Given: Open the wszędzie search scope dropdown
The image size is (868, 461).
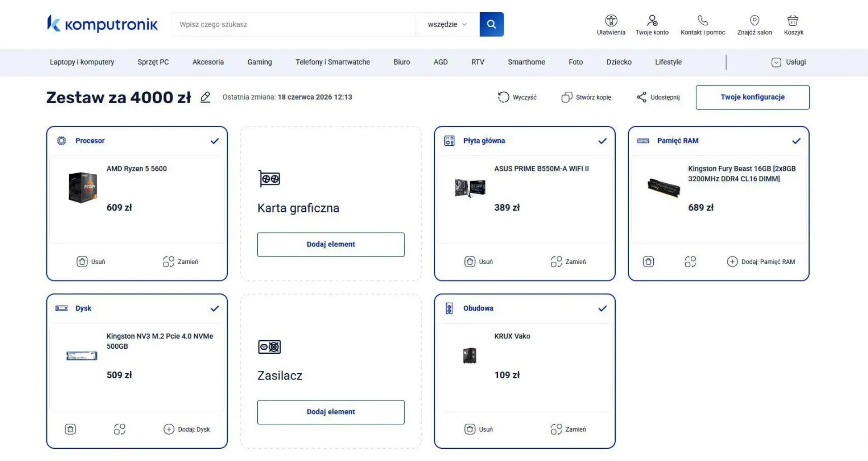Looking at the screenshot, I should pos(447,24).
